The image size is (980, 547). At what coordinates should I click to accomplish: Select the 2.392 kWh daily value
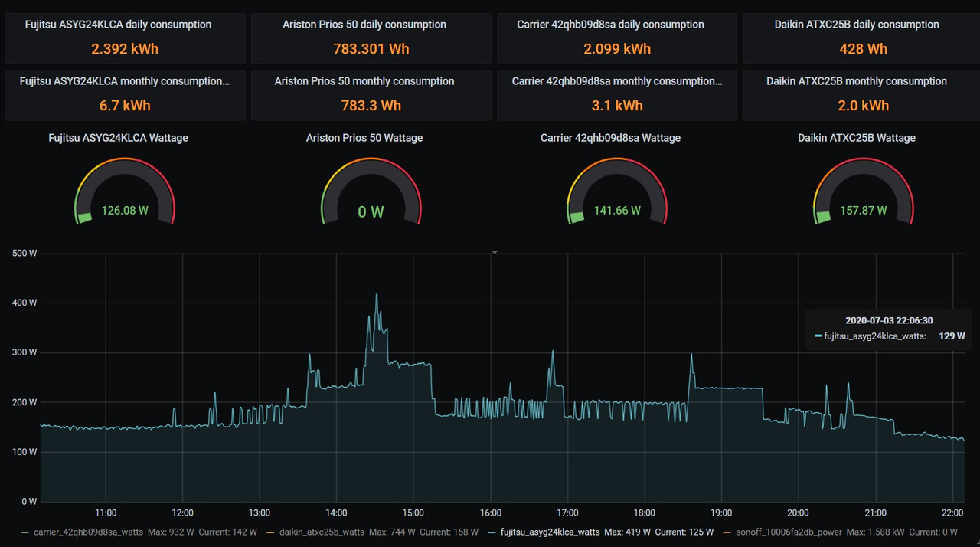(125, 49)
